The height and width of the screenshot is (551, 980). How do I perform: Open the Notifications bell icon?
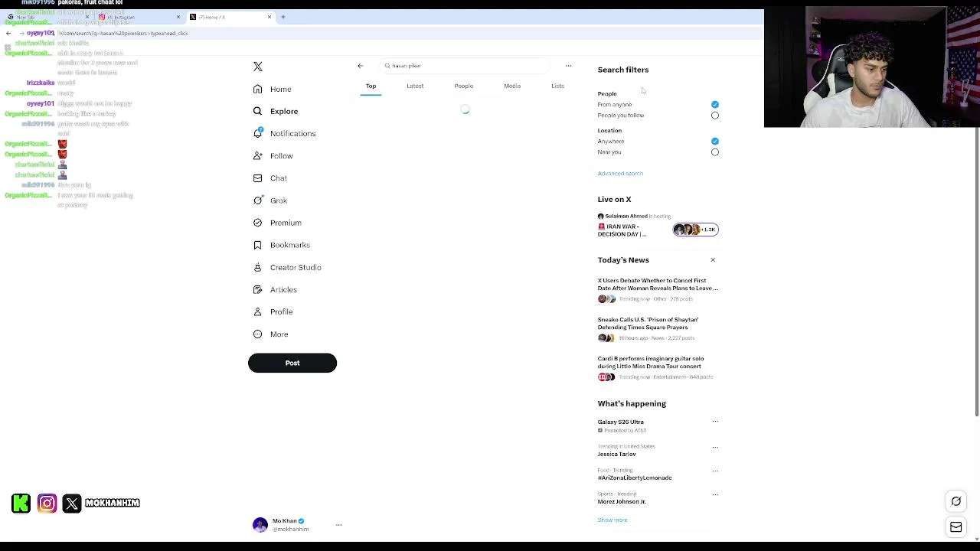tap(258, 133)
